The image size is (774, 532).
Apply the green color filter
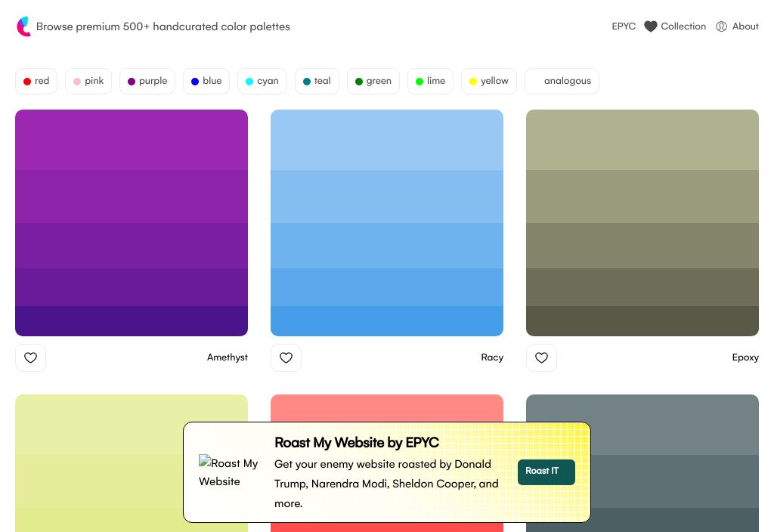point(373,81)
